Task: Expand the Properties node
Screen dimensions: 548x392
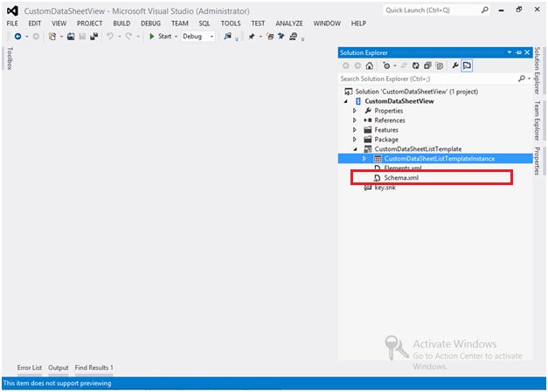Action: 355,111
